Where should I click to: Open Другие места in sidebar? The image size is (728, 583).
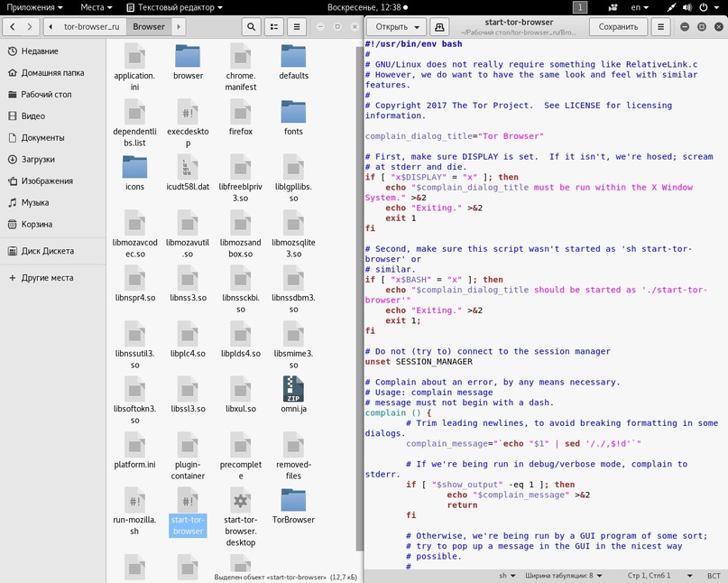53,278
